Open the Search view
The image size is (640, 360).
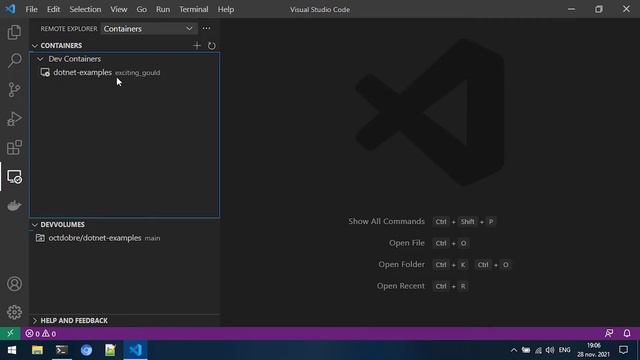point(14,61)
